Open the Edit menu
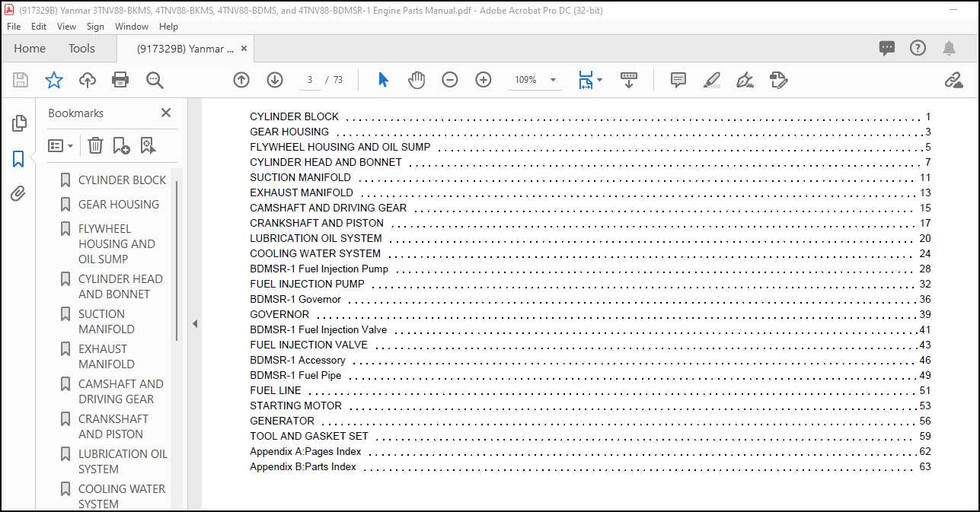980x512 pixels. [x=39, y=26]
